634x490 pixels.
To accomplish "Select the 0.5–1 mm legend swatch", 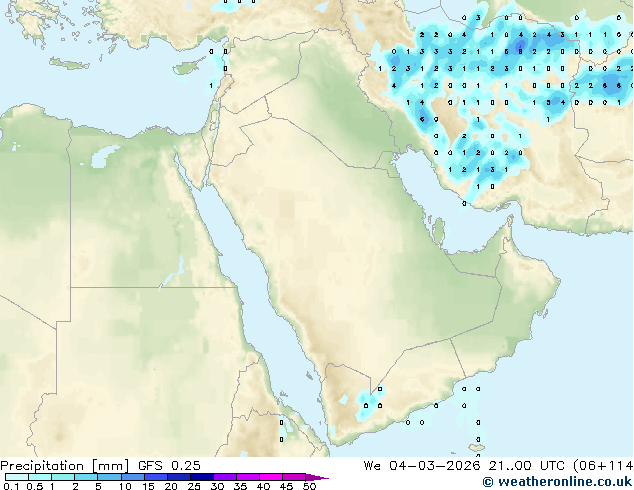I will [40, 477].
